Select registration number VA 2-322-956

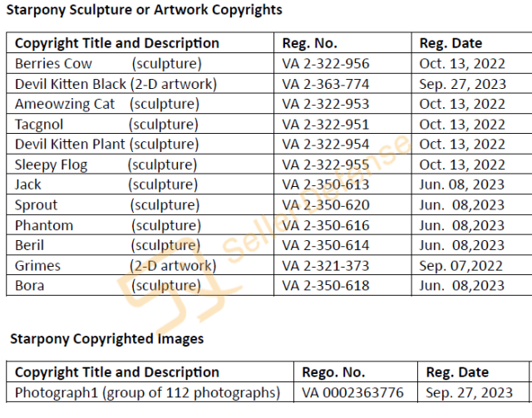(x=326, y=64)
